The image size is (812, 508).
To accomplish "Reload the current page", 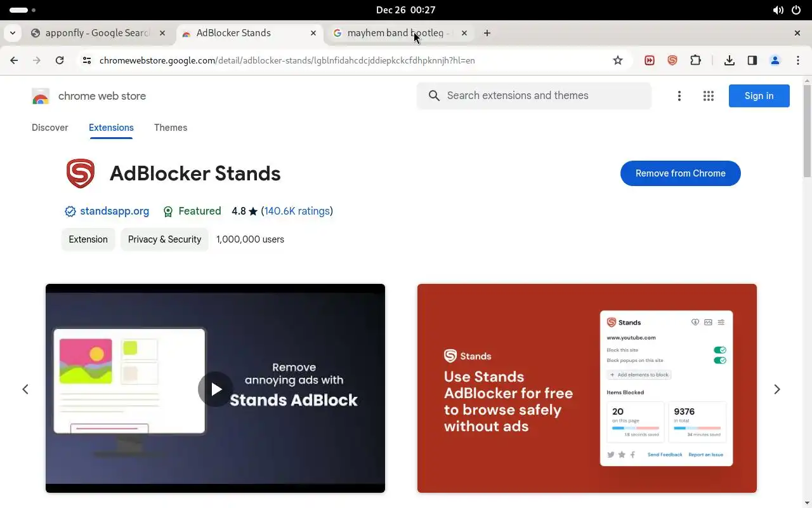I will (x=60, y=60).
